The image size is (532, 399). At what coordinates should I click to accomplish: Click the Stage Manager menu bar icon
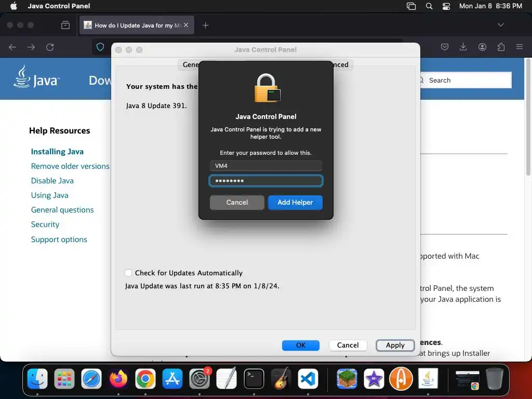(x=411, y=6)
